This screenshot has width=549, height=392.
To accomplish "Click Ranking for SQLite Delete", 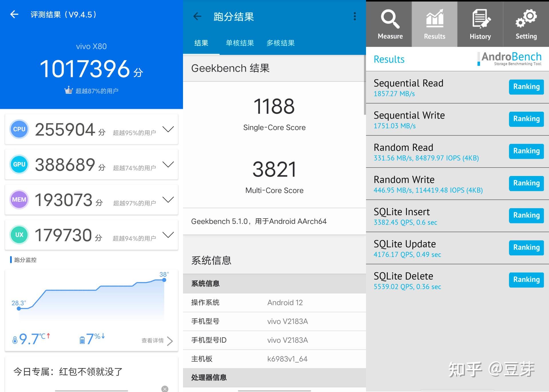I will (x=526, y=280).
